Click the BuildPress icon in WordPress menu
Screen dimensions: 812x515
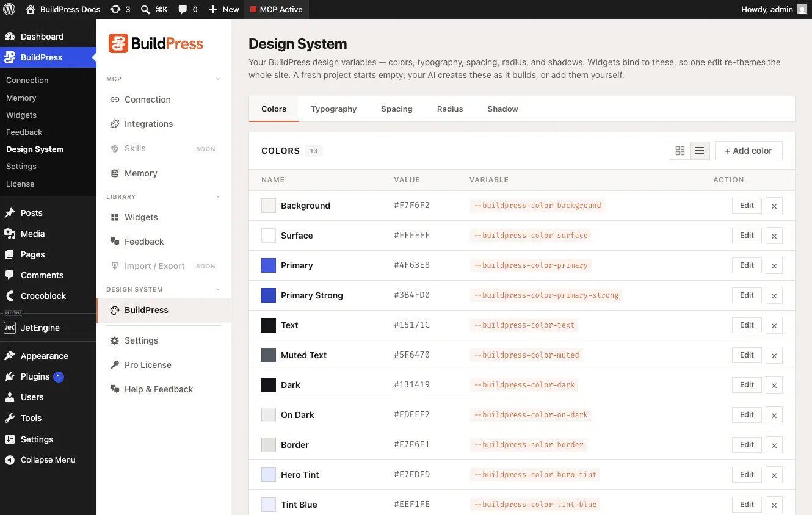[x=10, y=57]
